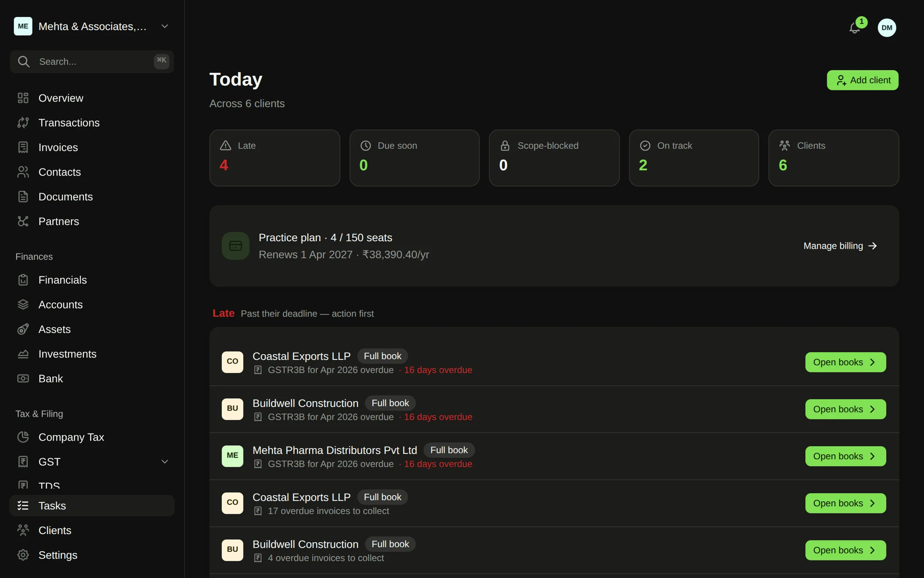Screen dimensions: 924x578
Task: Click the Add client button
Action: [x=862, y=80]
